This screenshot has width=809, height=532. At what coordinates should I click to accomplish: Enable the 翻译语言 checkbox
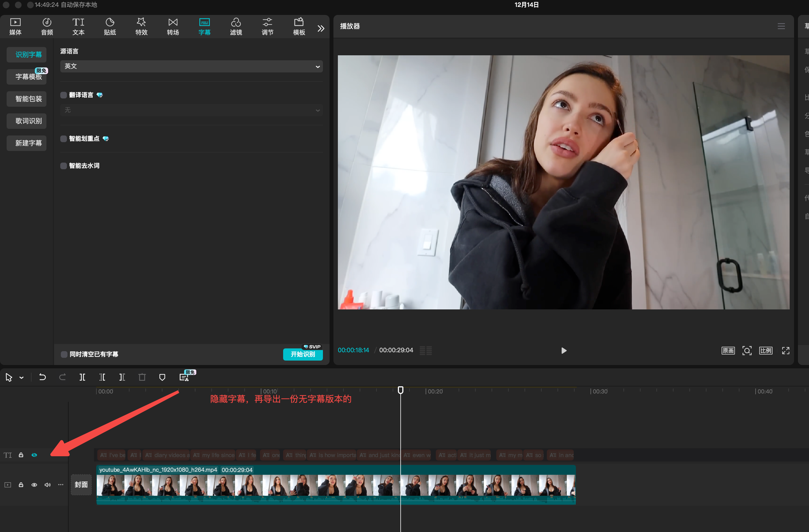[64, 95]
